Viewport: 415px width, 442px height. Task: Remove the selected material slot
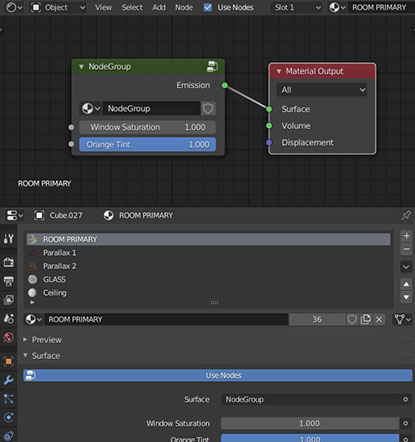(x=406, y=249)
